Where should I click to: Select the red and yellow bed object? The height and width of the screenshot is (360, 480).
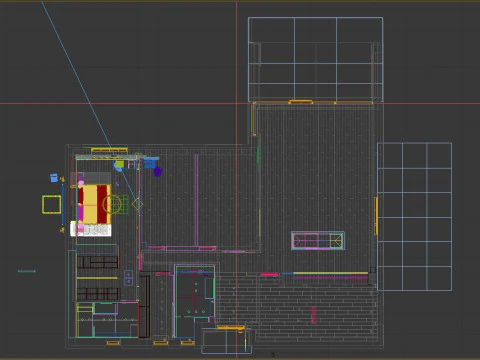(x=94, y=204)
